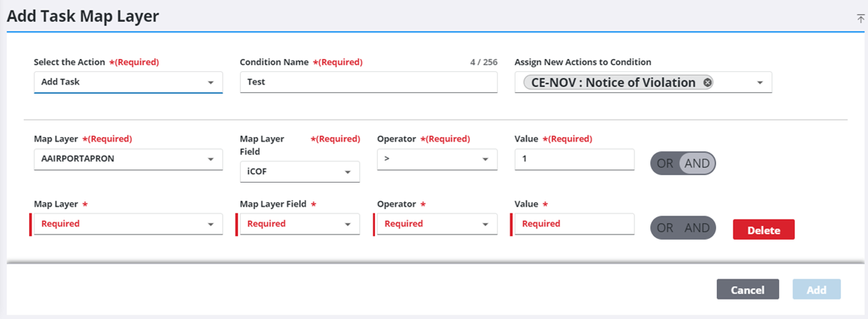
Task: Click first row Value field containing 1
Action: tap(574, 159)
